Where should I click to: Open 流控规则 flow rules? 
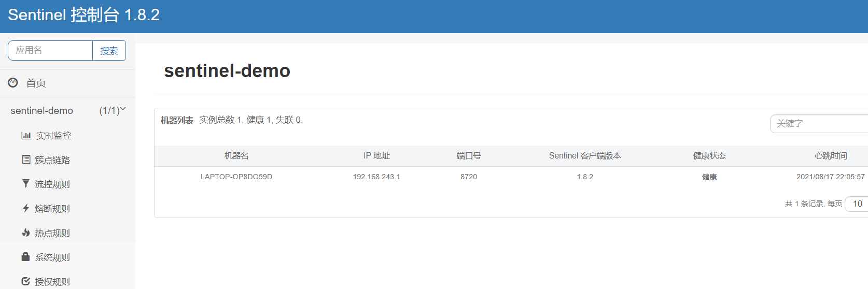pos(52,184)
